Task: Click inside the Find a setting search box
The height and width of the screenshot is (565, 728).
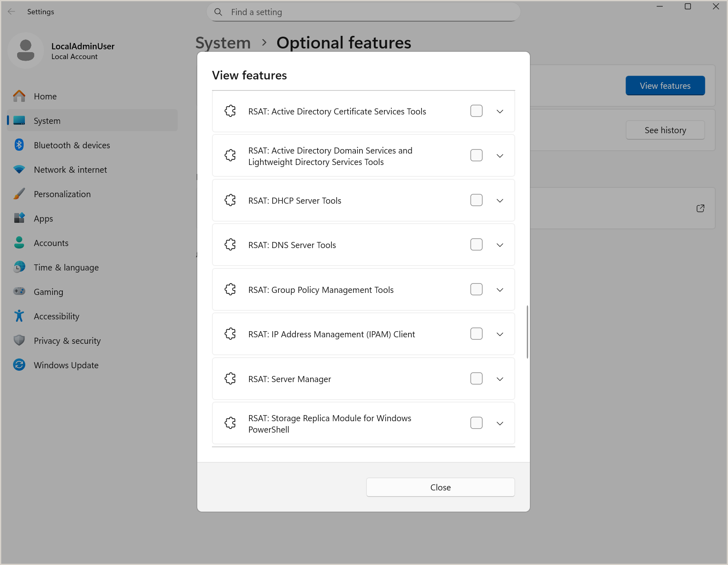Action: [363, 12]
